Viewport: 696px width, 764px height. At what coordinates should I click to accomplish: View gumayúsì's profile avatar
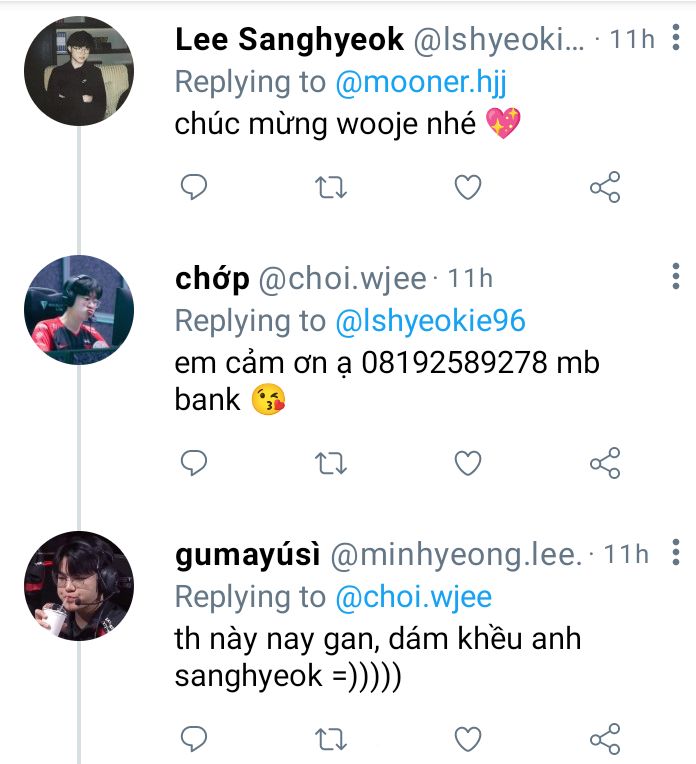pos(79,586)
